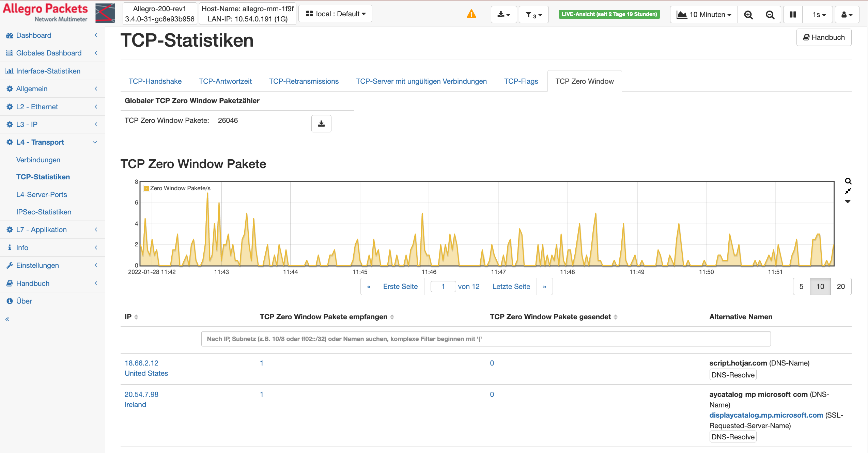Click DNS-Resolve for script.hotjar.com

[x=733, y=374]
